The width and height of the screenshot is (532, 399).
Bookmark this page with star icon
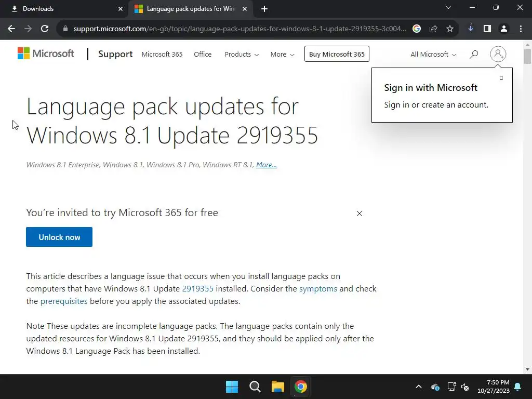[x=450, y=29]
